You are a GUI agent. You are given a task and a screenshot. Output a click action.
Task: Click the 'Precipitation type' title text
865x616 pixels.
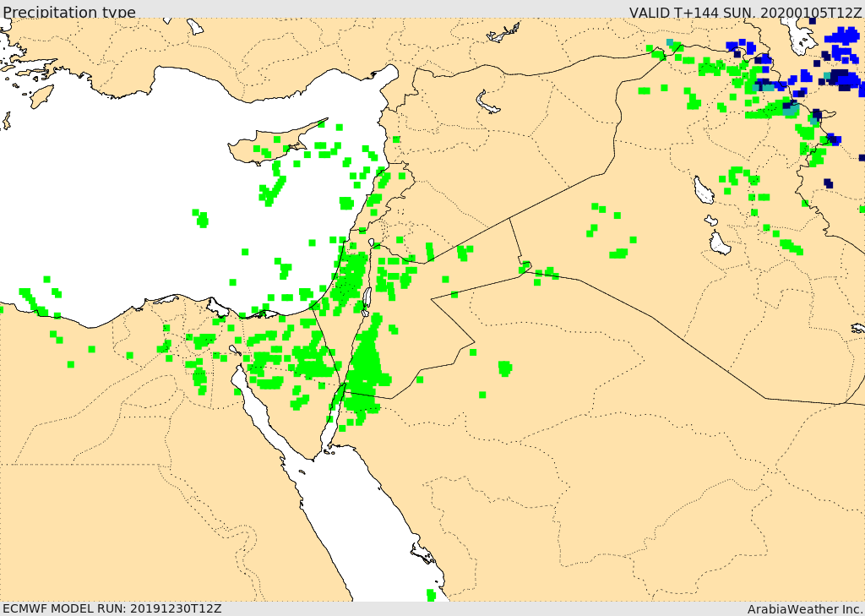click(69, 12)
